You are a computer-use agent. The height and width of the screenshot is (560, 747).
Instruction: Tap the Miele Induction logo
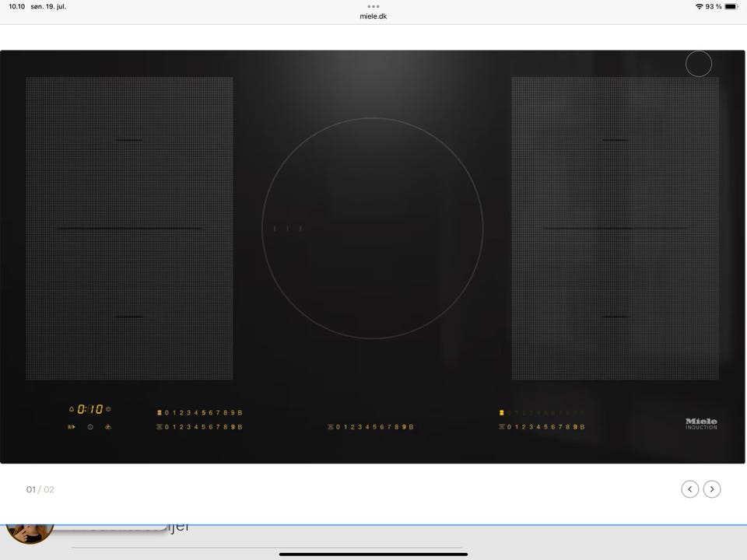point(701,424)
